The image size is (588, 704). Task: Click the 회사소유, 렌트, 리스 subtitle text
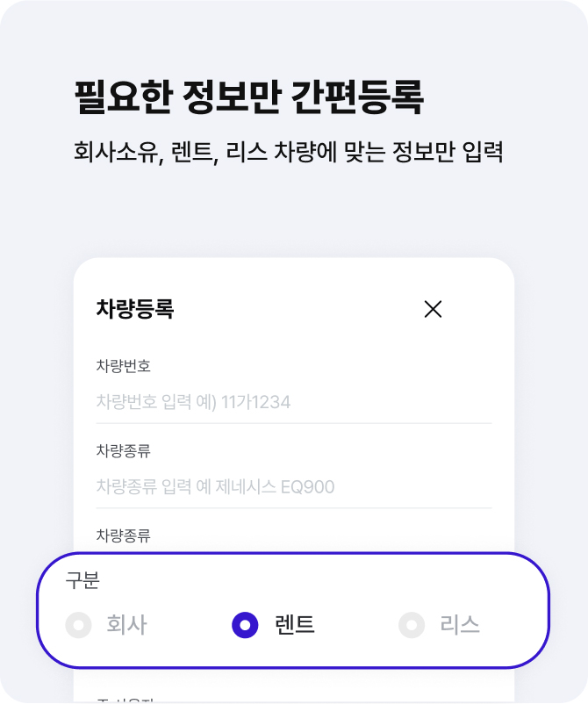(x=288, y=152)
